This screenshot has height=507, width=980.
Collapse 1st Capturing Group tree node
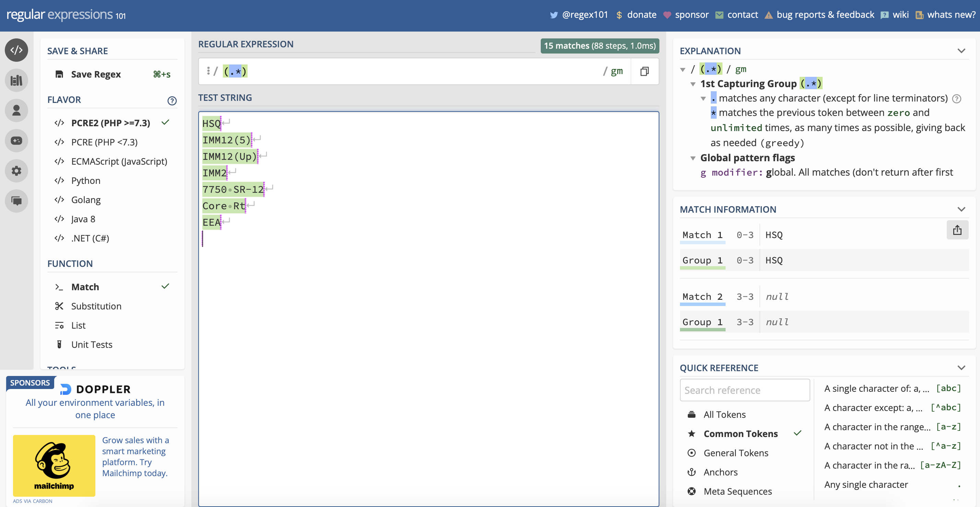[692, 84]
